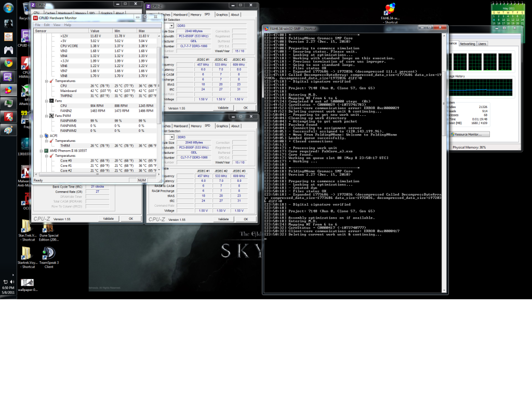Image resolution: width=532 pixels, height=399 pixels.
Task: Click the FAH6.34-win32-SMP console title bar icon
Action: click(x=267, y=29)
